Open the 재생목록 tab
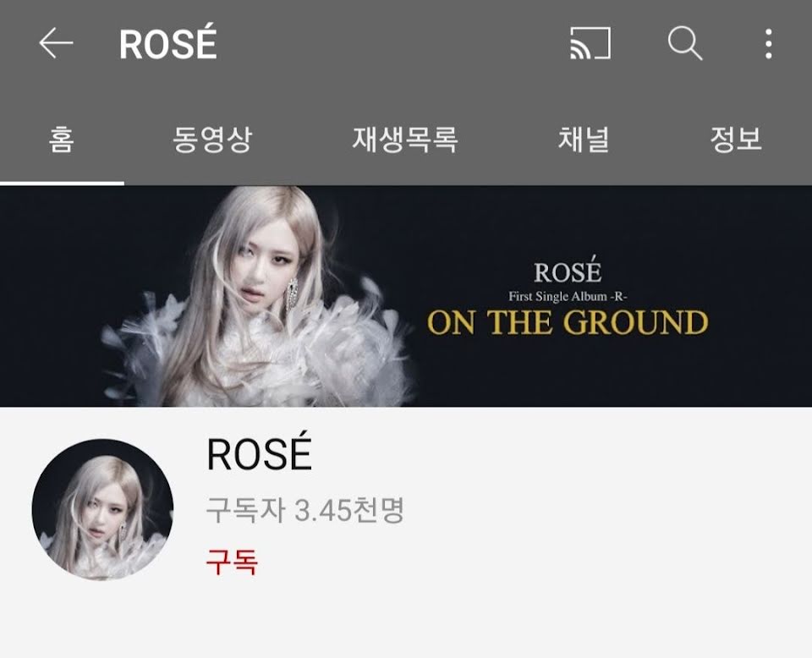This screenshot has height=658, width=812. pos(405,140)
